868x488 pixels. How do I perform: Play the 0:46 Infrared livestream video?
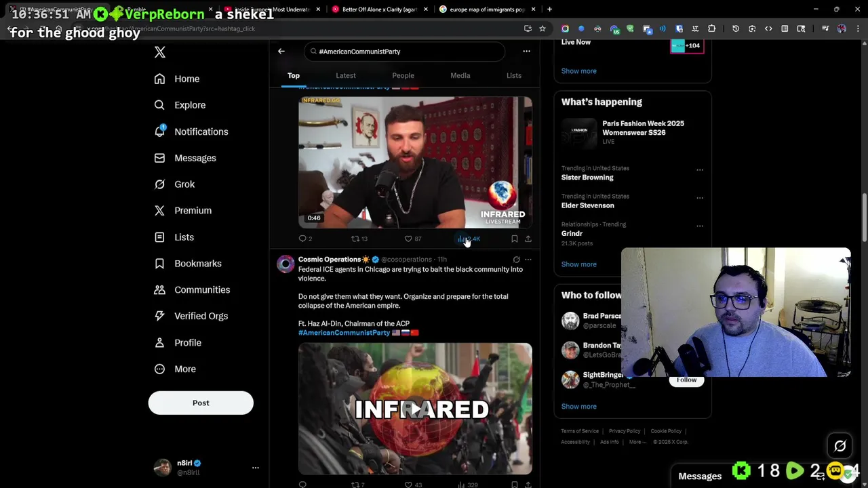[x=415, y=162]
